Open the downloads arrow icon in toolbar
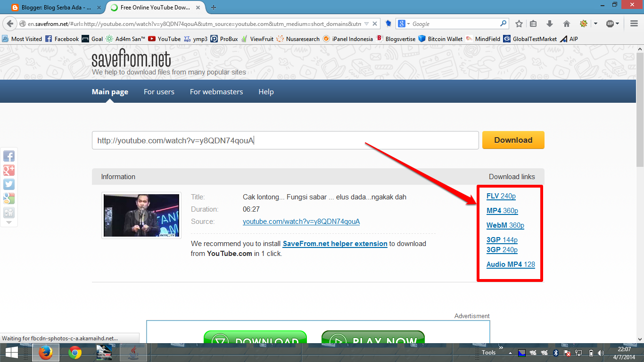The height and width of the screenshot is (362, 644). 550,24
